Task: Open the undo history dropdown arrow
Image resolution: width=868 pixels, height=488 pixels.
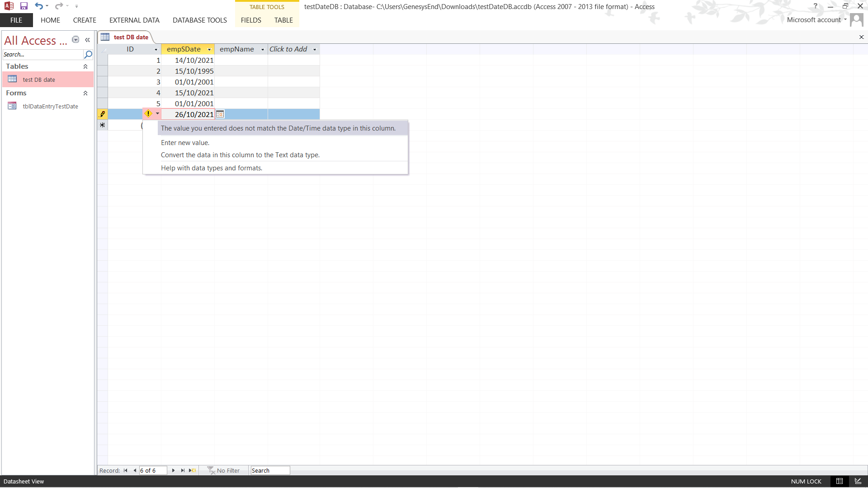Action: coord(47,6)
